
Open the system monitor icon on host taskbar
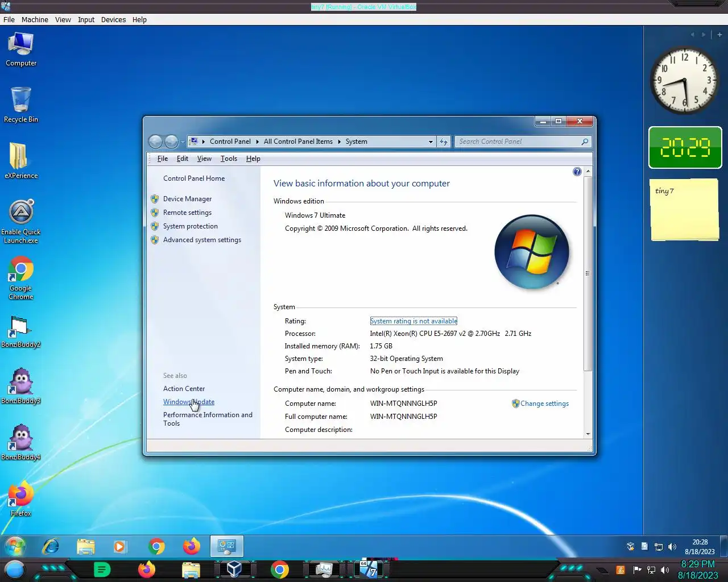(324, 569)
